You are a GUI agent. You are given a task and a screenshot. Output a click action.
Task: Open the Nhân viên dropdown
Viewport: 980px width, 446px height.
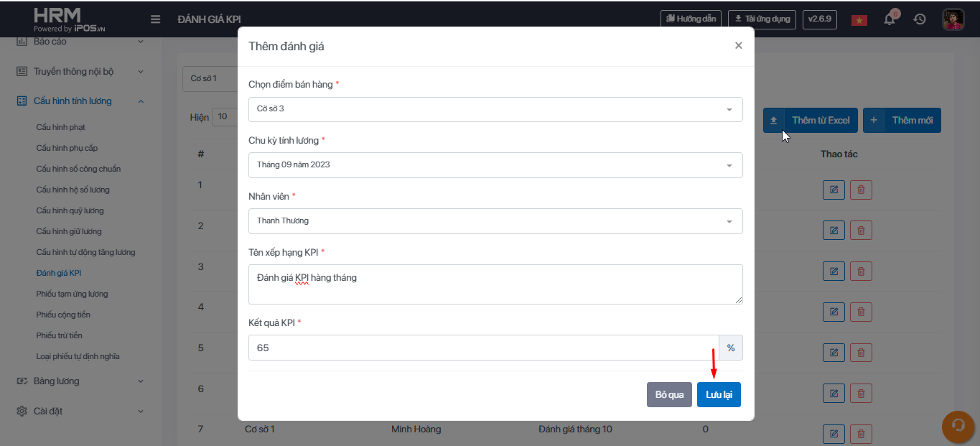[x=495, y=221]
